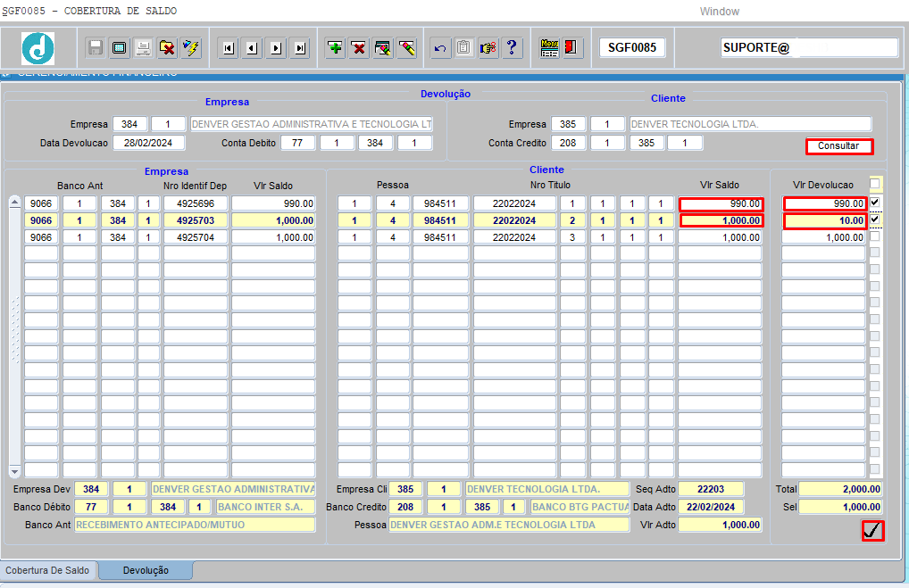
Task: Uncheck the checkbox for row with devolucao 990.00
Action: point(875,203)
